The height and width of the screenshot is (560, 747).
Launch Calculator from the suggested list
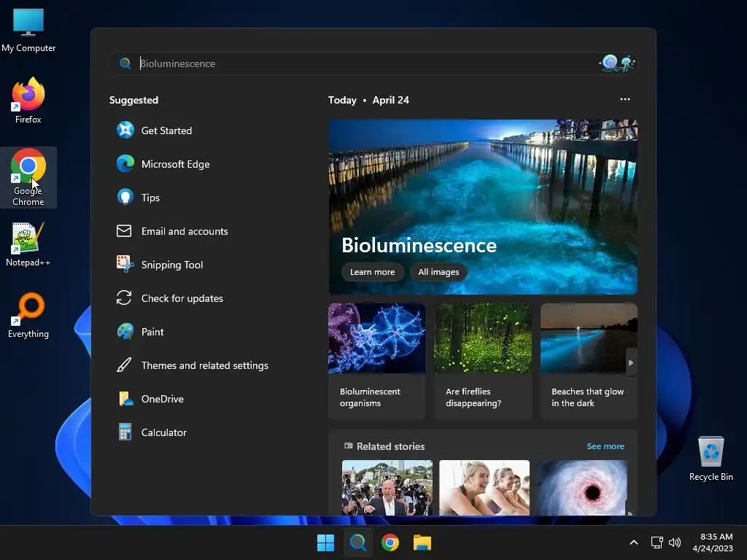coord(152,432)
